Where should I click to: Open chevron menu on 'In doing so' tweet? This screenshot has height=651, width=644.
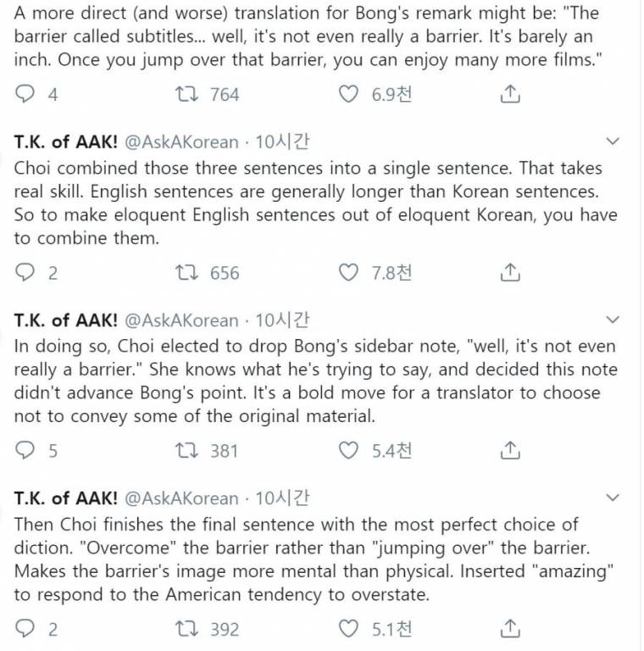click(613, 320)
